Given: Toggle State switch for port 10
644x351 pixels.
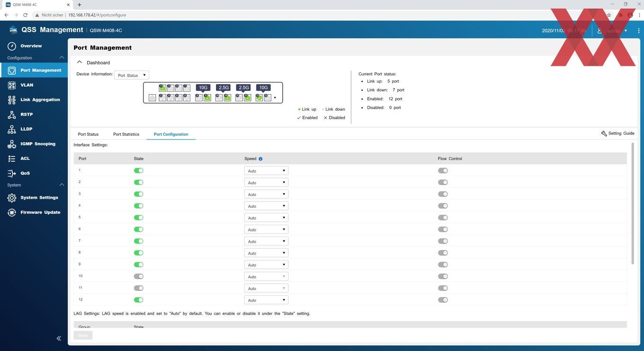Looking at the screenshot, I should point(139,276).
